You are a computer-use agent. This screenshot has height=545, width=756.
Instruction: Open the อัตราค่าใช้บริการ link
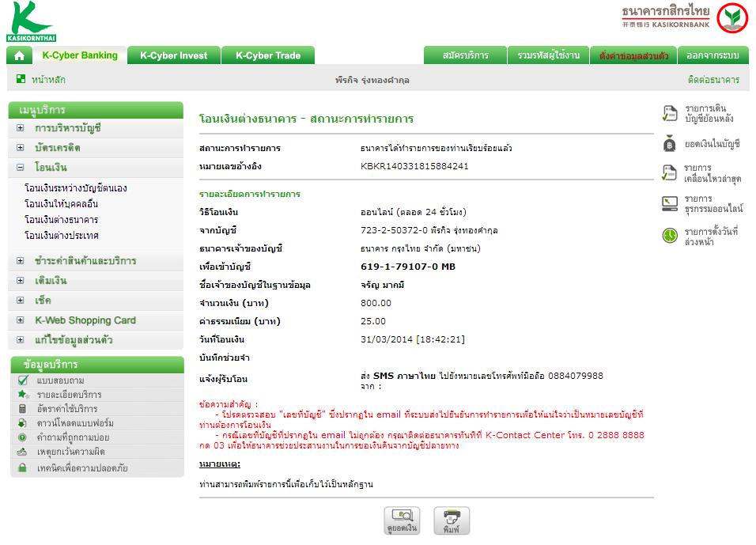pyautogui.click(x=67, y=409)
